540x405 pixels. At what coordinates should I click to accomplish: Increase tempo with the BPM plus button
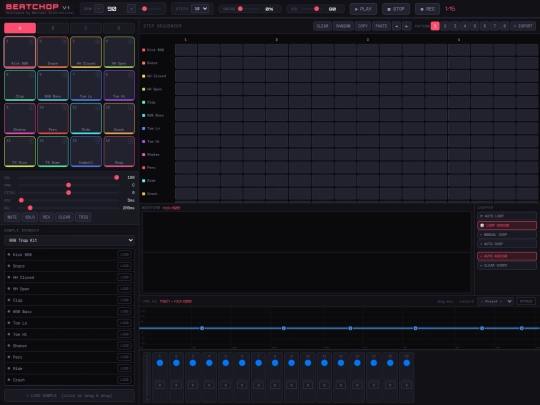[131, 9]
